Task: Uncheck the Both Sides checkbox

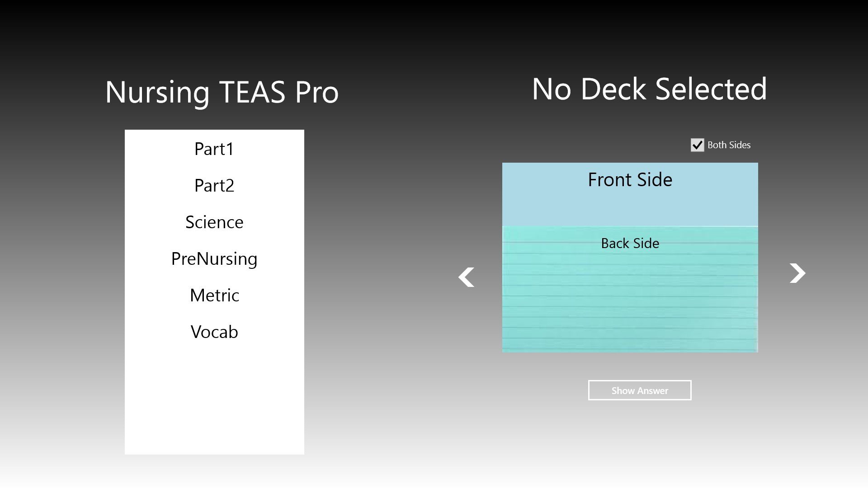Action: (697, 145)
